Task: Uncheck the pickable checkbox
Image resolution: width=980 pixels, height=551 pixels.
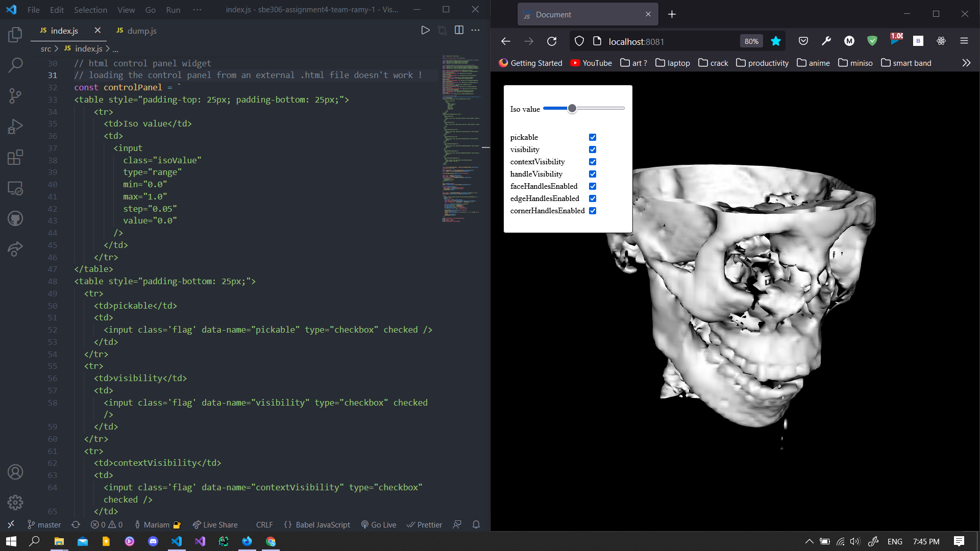Action: point(593,137)
